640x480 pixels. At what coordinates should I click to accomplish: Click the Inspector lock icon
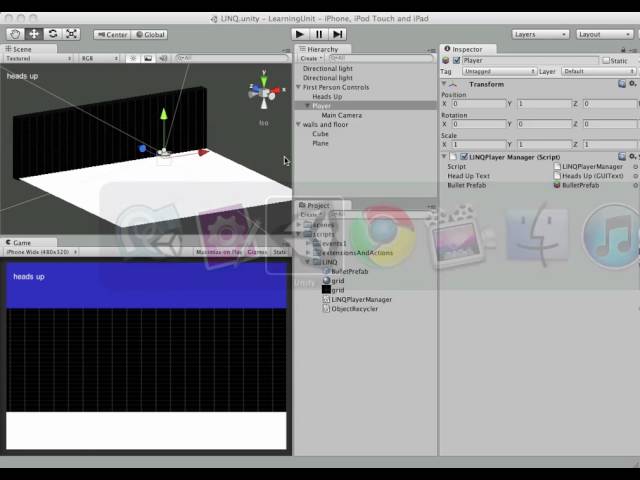tap(623, 50)
